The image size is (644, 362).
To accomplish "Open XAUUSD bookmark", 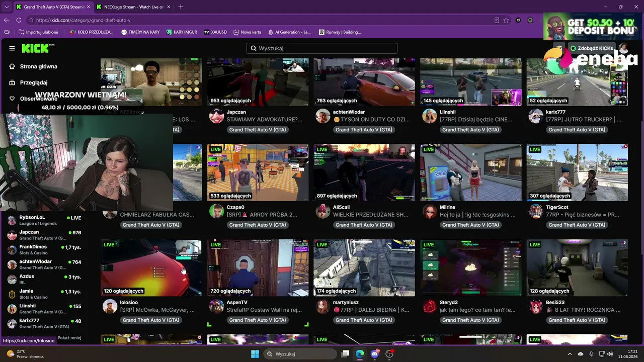I will pos(215,32).
